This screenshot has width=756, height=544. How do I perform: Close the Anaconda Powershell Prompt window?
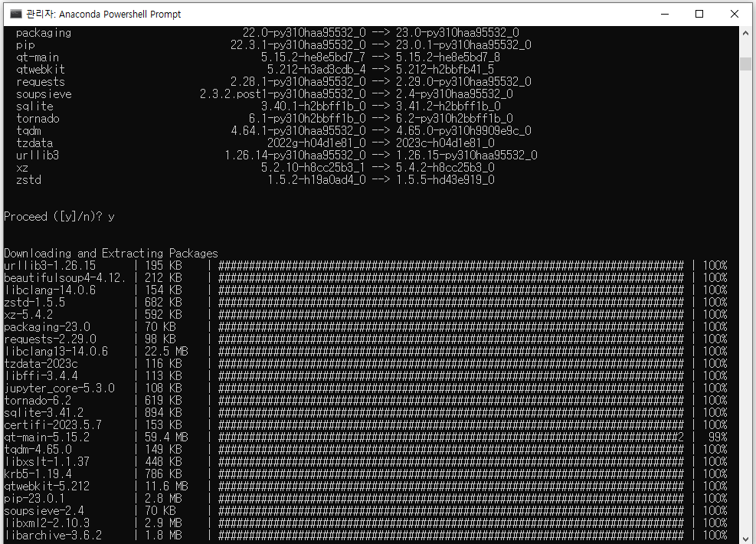coord(735,14)
